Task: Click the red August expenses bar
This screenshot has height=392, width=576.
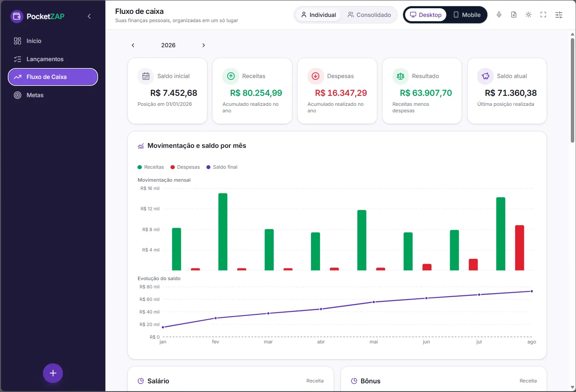Action: coord(520,248)
